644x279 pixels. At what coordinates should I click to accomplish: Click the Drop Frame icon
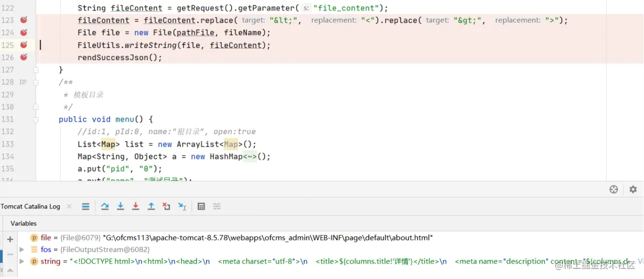(166, 206)
